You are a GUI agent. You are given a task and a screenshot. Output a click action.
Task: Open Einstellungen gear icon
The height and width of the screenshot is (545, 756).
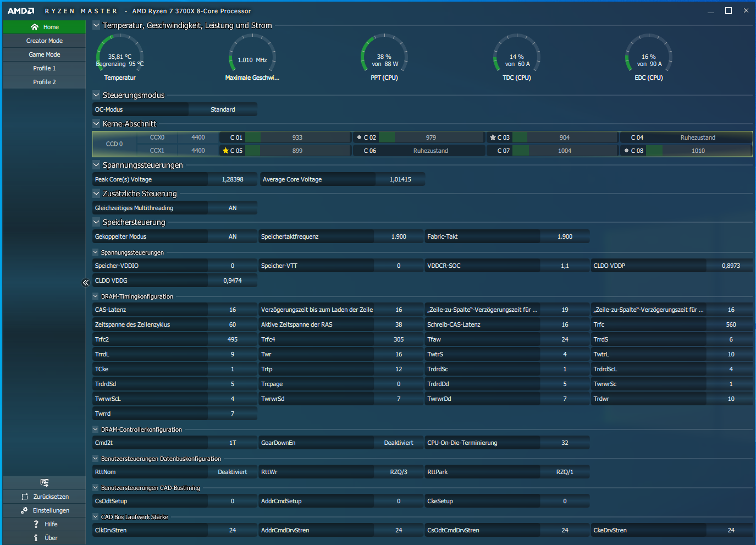pos(24,510)
